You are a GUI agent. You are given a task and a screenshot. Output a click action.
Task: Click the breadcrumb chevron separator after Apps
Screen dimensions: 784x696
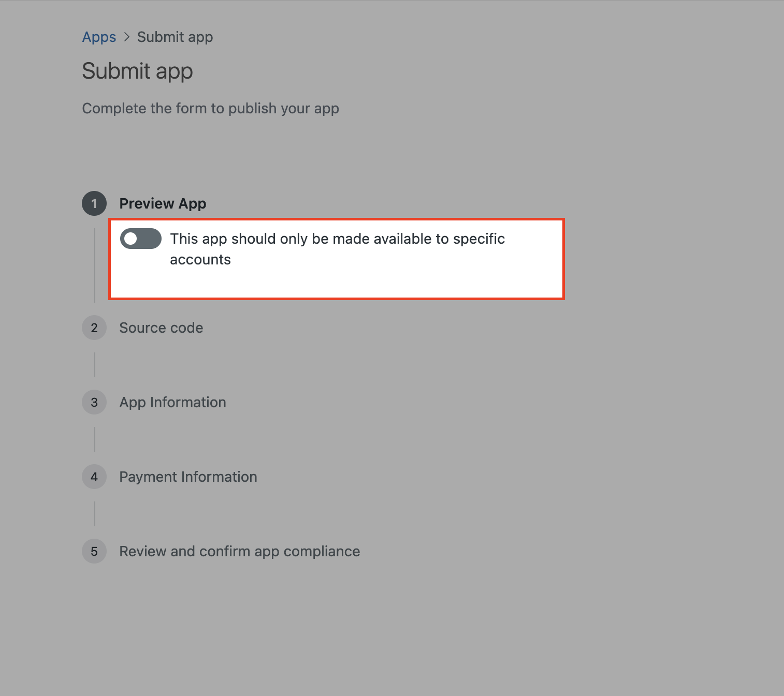(x=127, y=37)
